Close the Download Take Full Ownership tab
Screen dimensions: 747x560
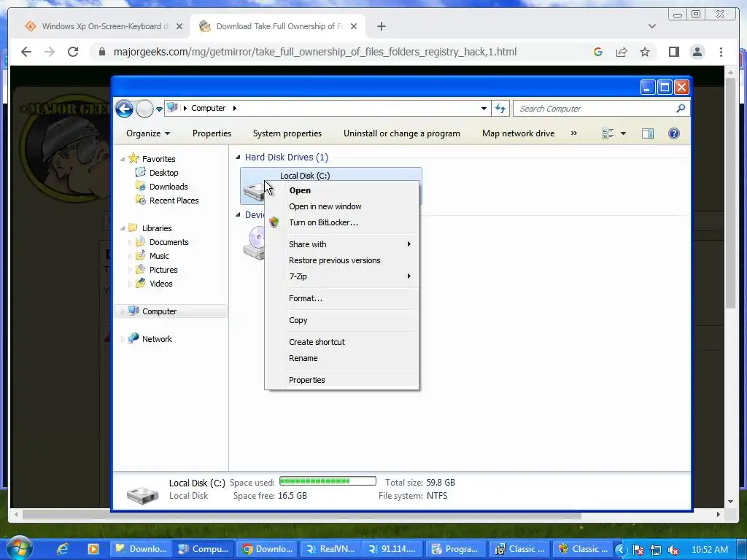(x=354, y=26)
